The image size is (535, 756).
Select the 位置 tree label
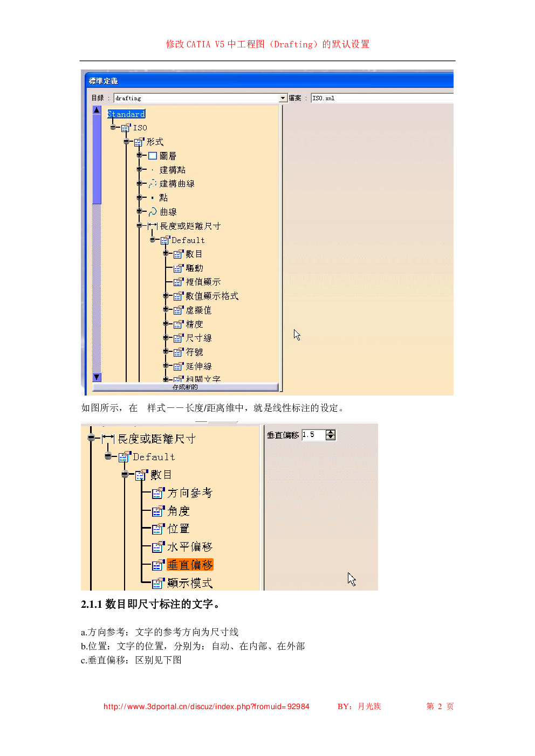click(179, 529)
